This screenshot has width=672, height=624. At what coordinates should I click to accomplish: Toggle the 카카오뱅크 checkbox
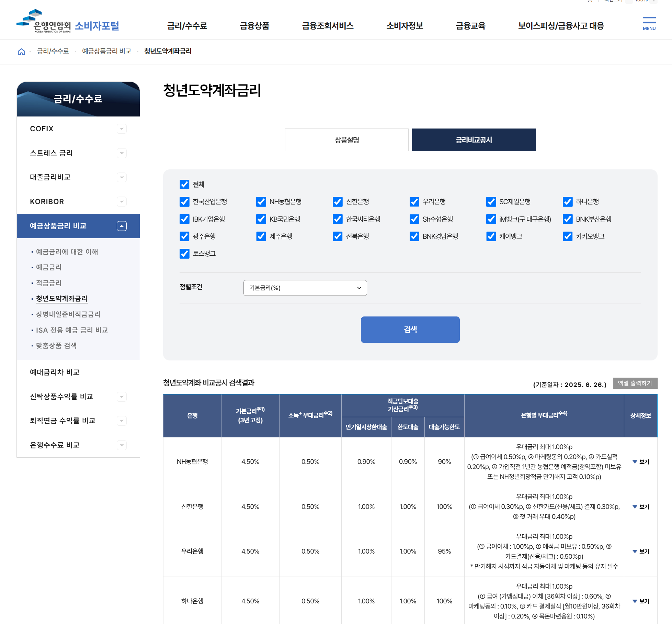coord(567,236)
